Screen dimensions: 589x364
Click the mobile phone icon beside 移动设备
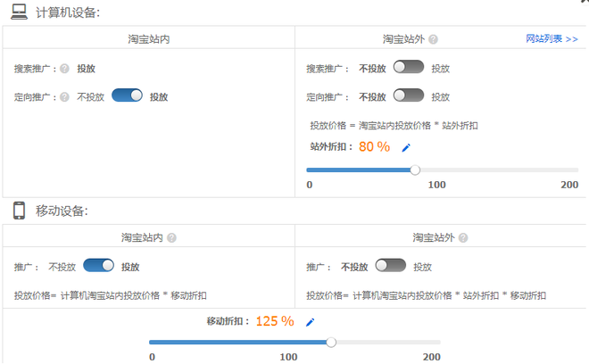click(19, 211)
